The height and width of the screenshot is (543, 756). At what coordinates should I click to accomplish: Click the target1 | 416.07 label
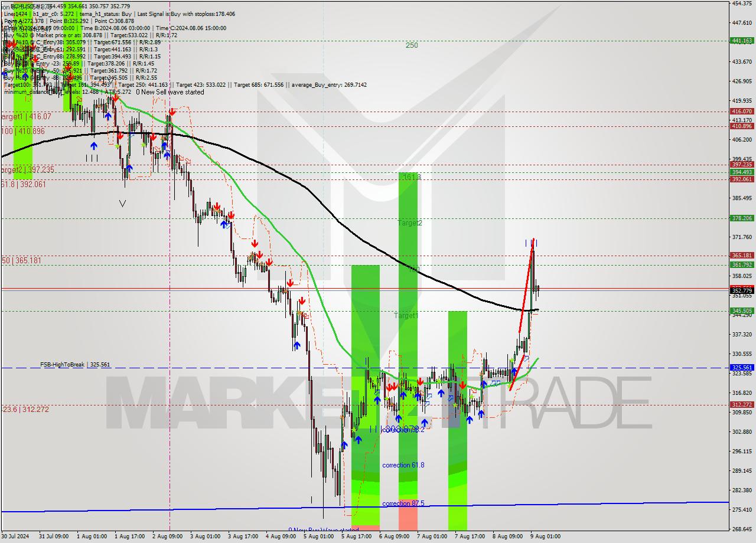26,117
